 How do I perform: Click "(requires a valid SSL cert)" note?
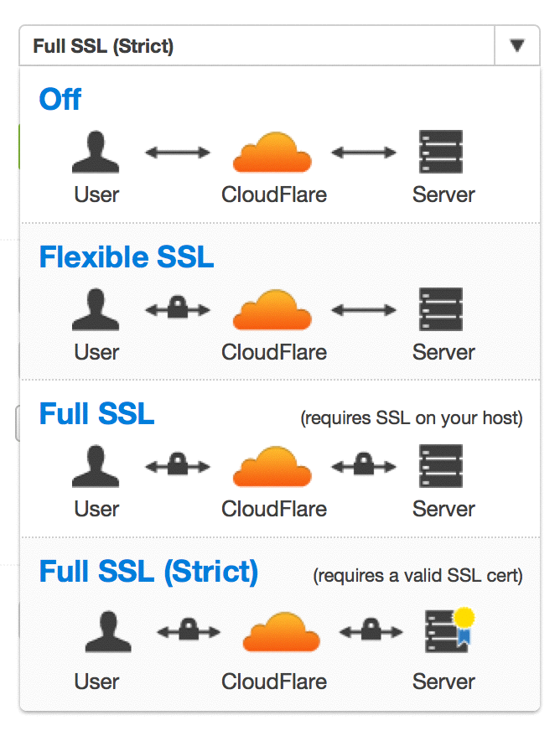click(x=417, y=575)
